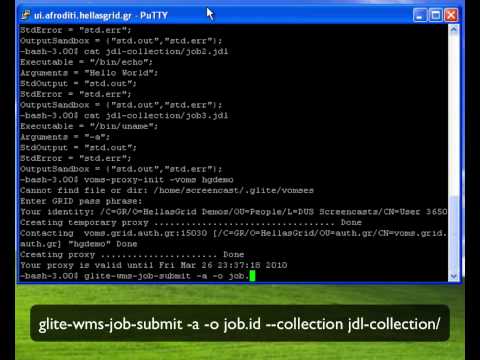Click the line cat jdl-collection/job3.jdl

(x=124, y=115)
